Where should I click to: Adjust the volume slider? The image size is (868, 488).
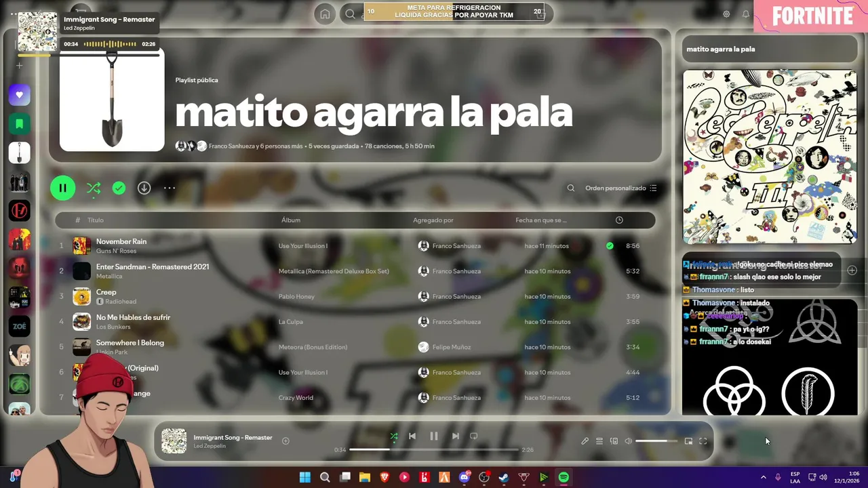pos(656,441)
